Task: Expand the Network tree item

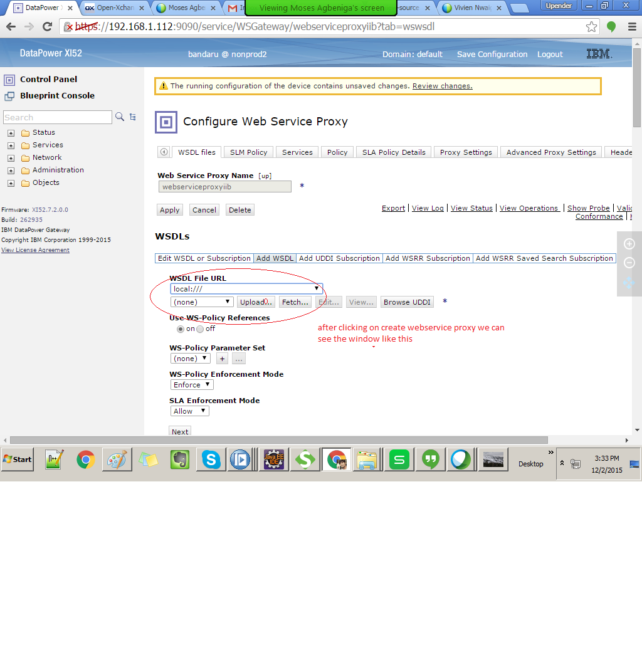Action: pos(10,157)
